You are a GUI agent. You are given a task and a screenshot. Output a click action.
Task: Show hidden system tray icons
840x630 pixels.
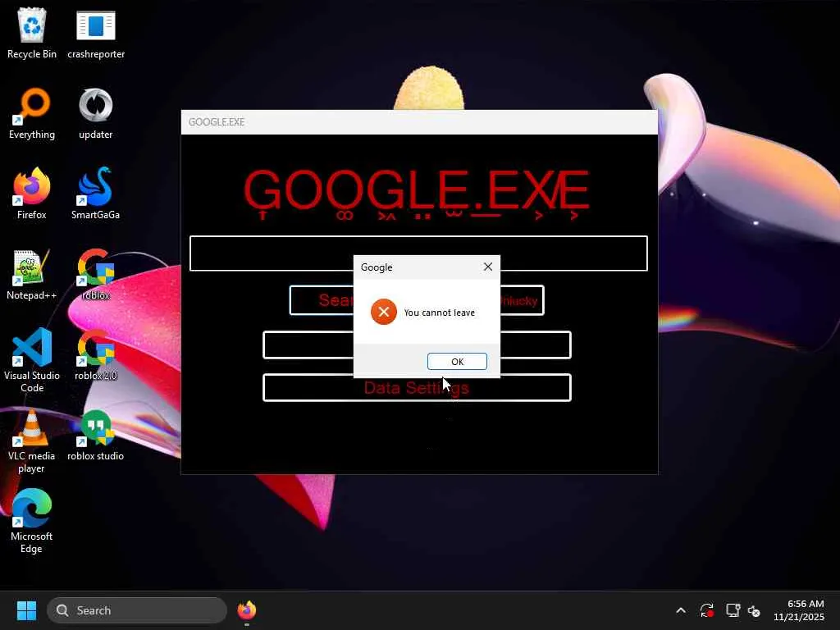click(681, 610)
